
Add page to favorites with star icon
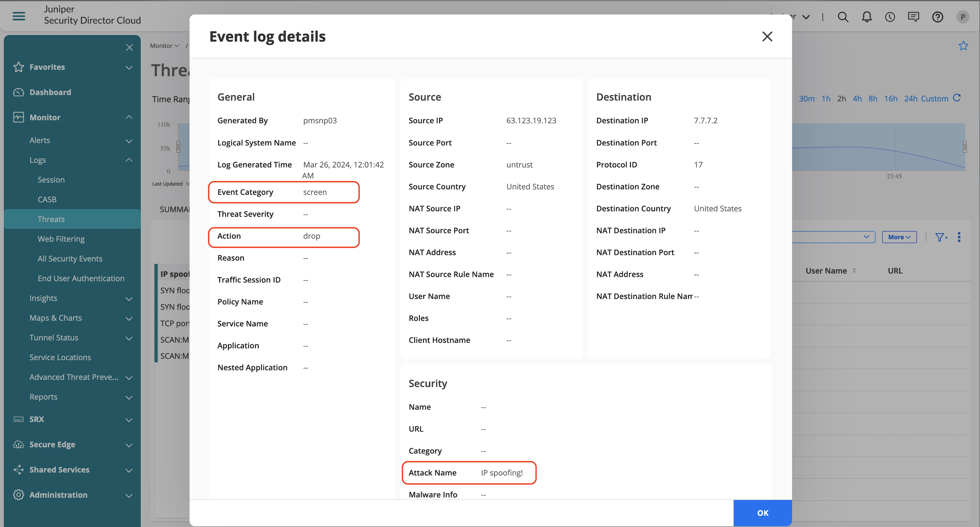(x=963, y=46)
